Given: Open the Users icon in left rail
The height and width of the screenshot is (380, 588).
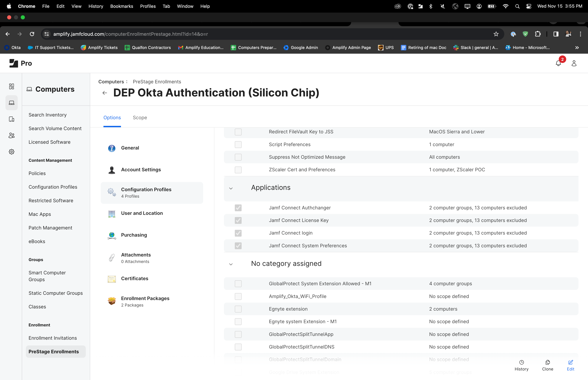Looking at the screenshot, I should coord(11,135).
